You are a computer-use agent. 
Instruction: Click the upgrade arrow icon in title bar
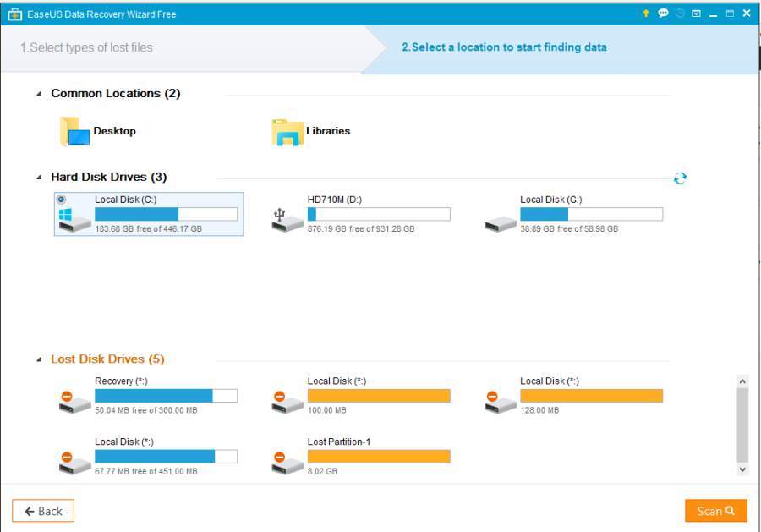(x=645, y=14)
